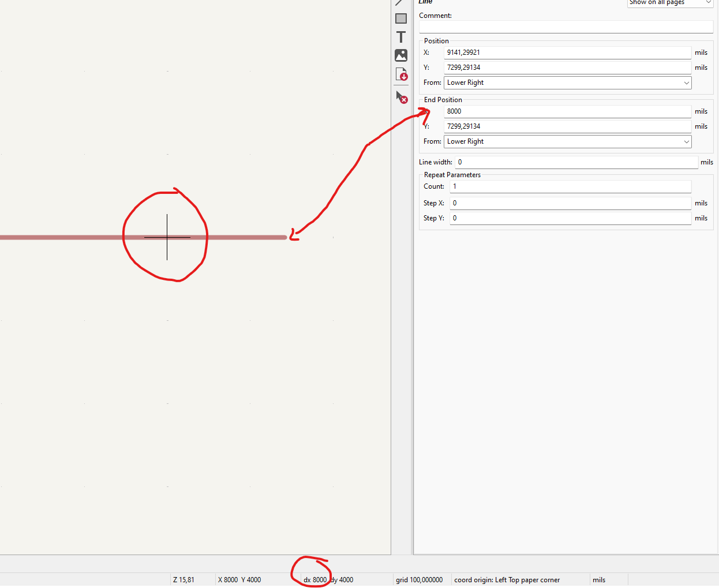Open the 'Show on all pages' dropdown
719x588 pixels.
click(670, 3)
